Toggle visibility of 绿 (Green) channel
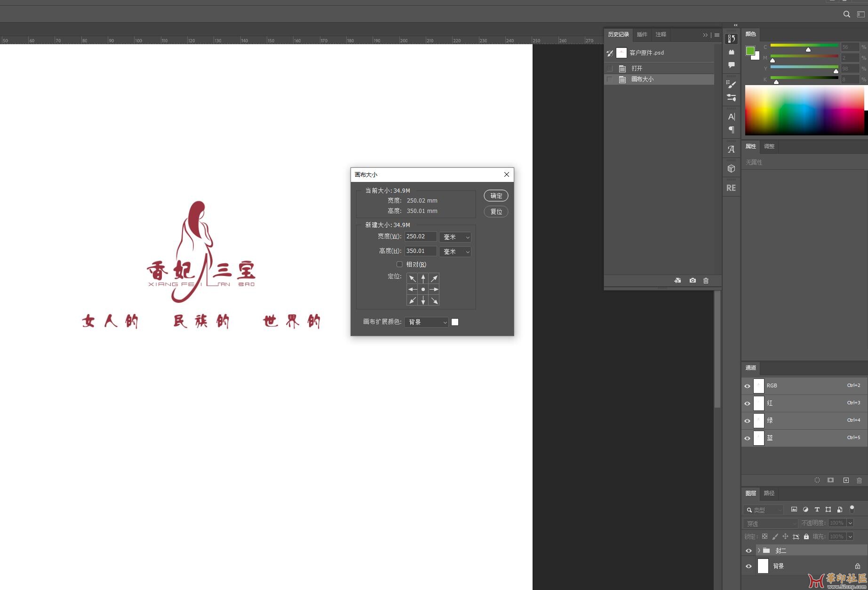The image size is (868, 590). click(x=747, y=420)
